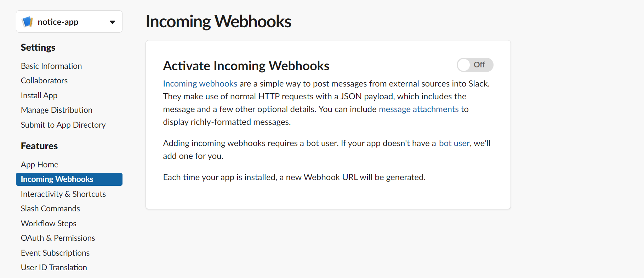
Task: Click the 'Features' sidebar heading
Action: (x=39, y=146)
